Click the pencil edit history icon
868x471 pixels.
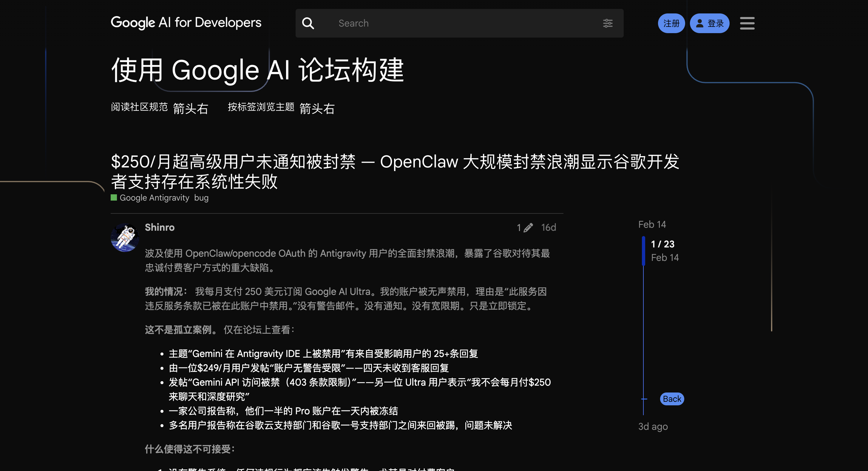tap(528, 227)
